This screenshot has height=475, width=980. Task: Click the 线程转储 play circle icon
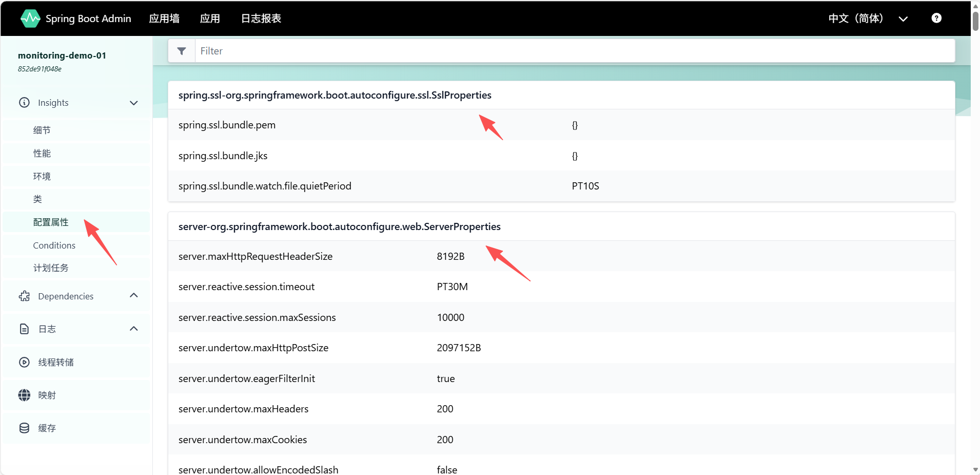point(24,363)
